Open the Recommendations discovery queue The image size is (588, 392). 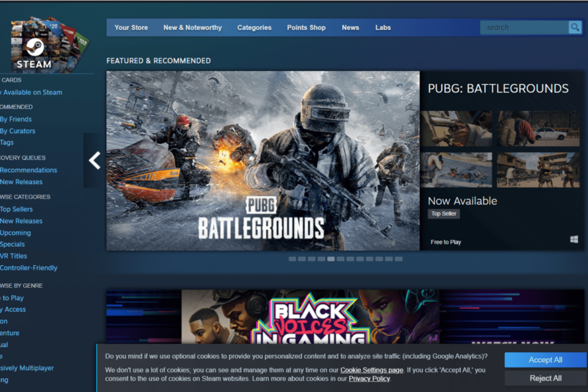point(29,170)
